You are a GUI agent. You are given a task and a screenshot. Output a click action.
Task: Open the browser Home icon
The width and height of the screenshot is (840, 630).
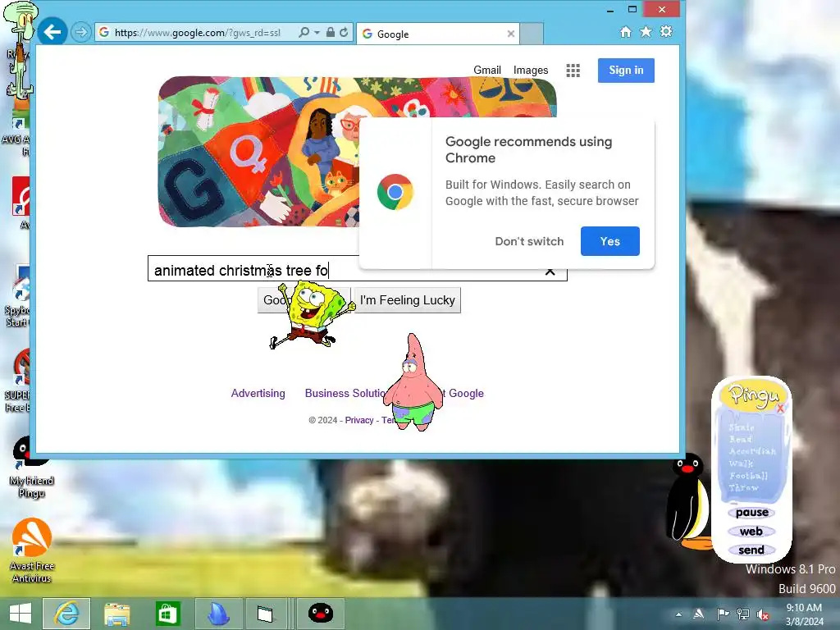point(625,32)
